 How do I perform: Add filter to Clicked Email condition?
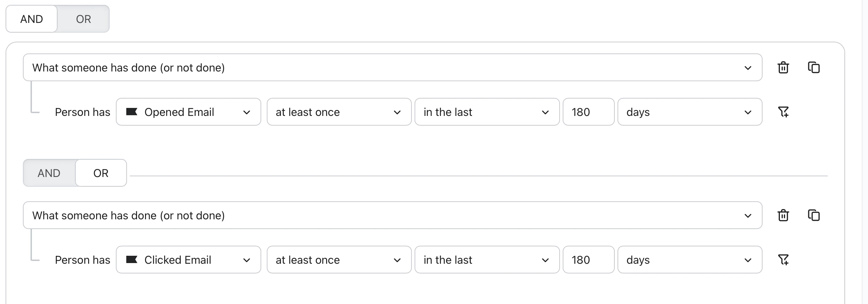coord(783,260)
